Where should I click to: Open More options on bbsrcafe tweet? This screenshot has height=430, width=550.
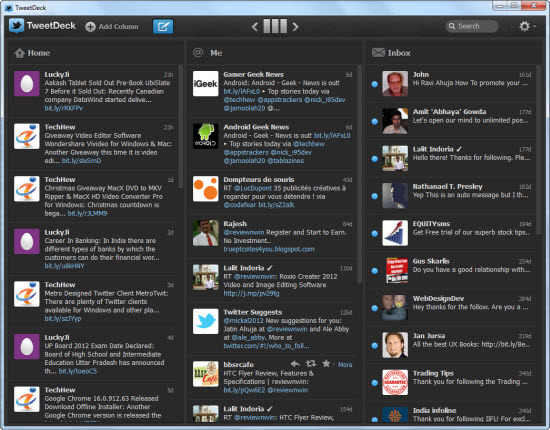pos(345,365)
